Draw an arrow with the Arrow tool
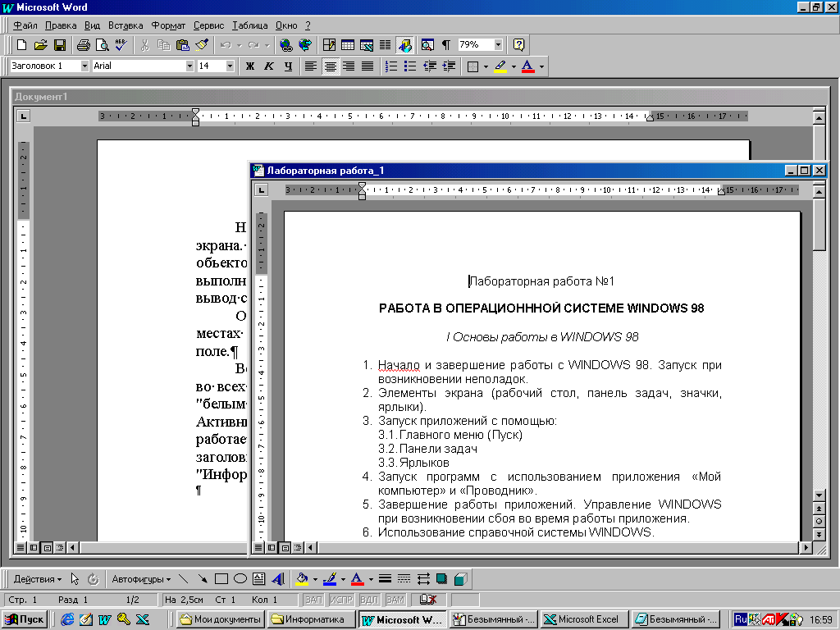 coord(203,578)
